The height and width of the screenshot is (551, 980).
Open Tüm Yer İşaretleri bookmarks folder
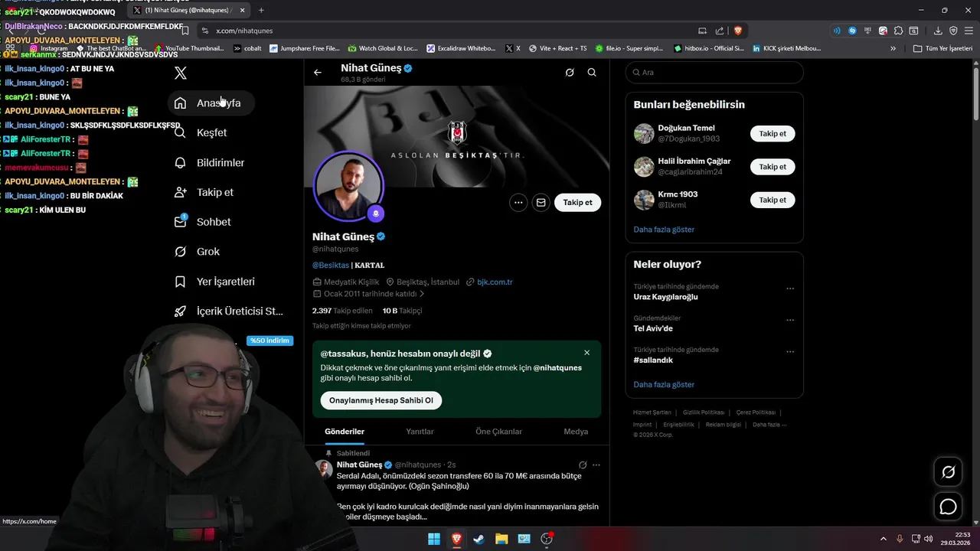click(x=942, y=48)
